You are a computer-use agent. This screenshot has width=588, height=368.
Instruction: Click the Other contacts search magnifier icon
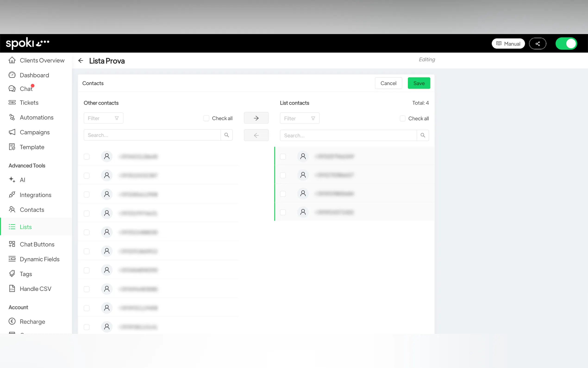click(x=227, y=135)
